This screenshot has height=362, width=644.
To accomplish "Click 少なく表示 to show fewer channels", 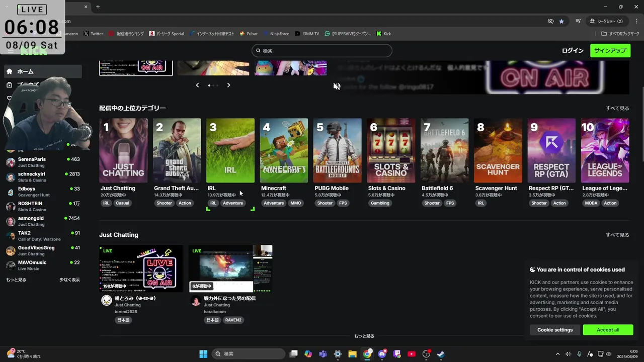I will coord(69,280).
